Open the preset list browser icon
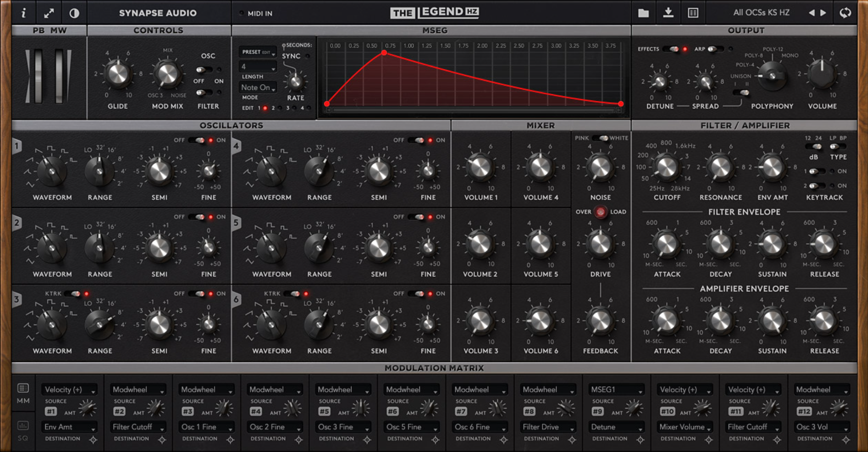 pyautogui.click(x=693, y=12)
